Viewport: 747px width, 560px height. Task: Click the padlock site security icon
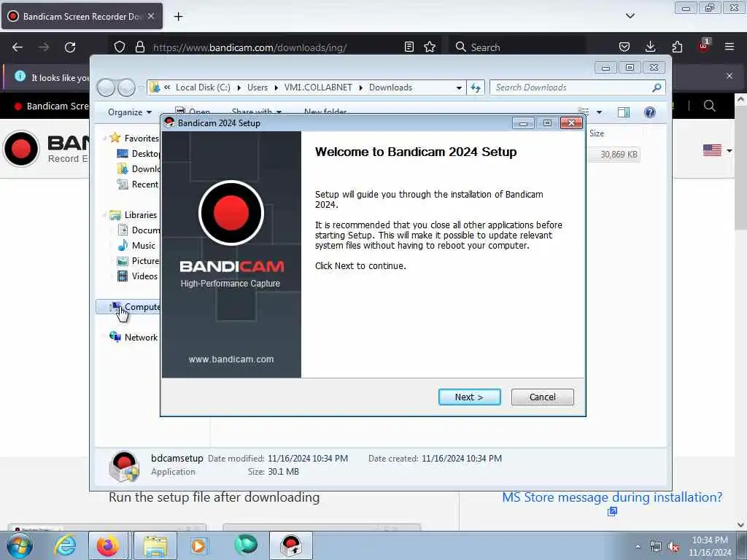(139, 47)
